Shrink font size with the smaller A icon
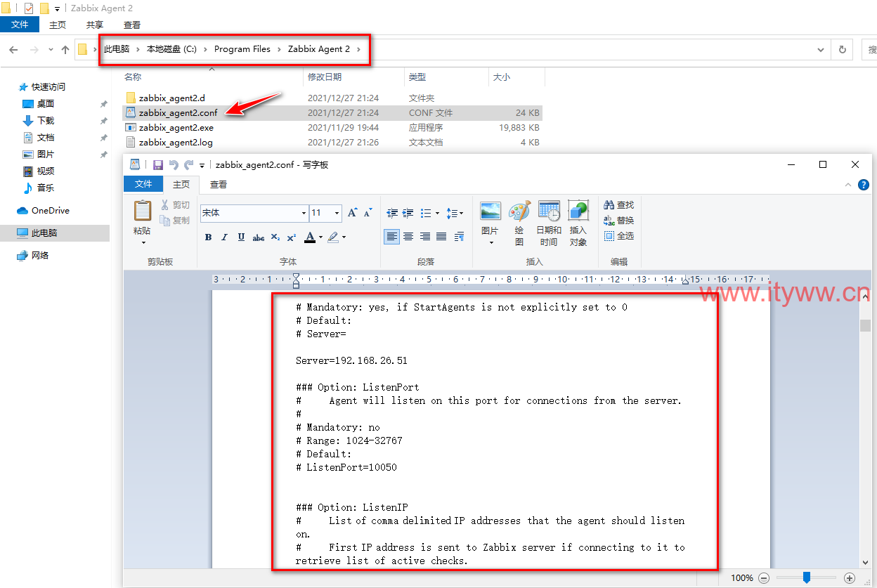The height and width of the screenshot is (588, 877). 368,213
